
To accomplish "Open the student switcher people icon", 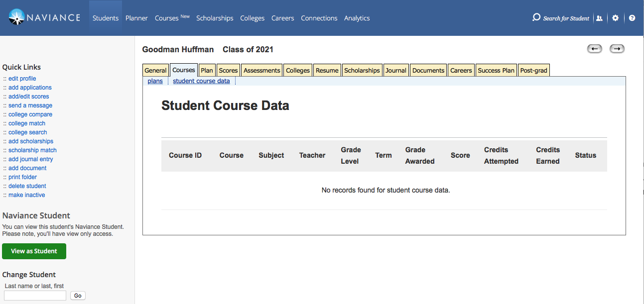I will [x=599, y=18].
